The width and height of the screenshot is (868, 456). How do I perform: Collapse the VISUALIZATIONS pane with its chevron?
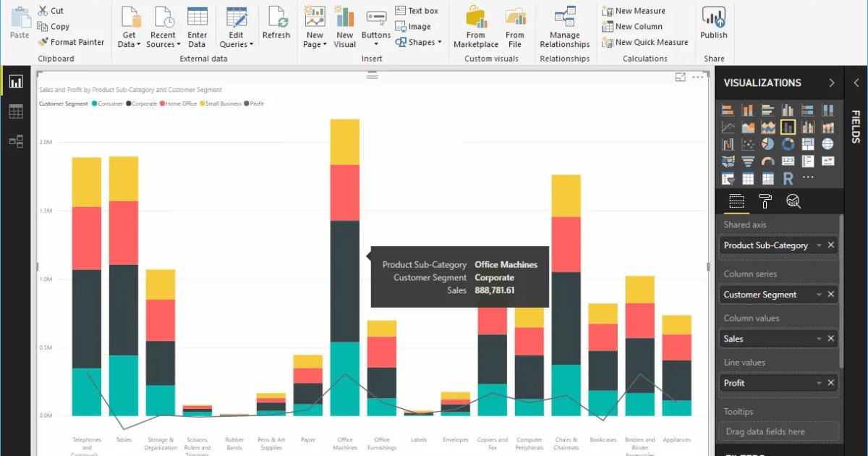pyautogui.click(x=831, y=83)
